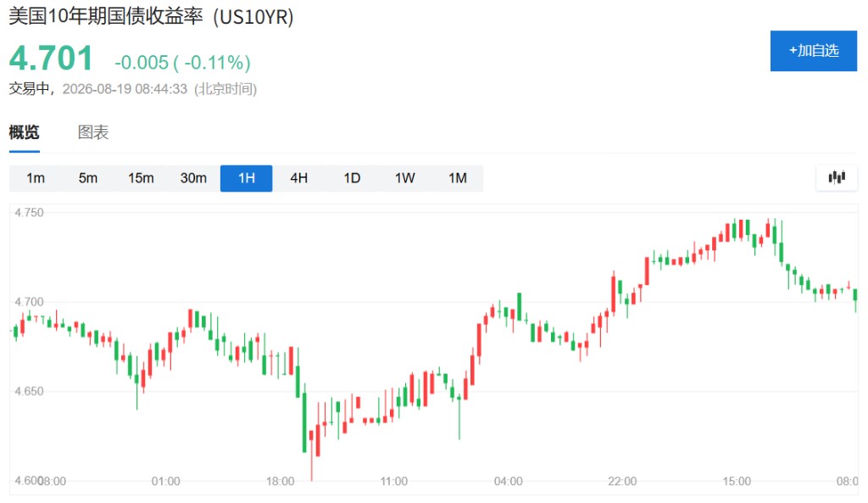
Task: Select the 30m interval
Action: pos(193,178)
